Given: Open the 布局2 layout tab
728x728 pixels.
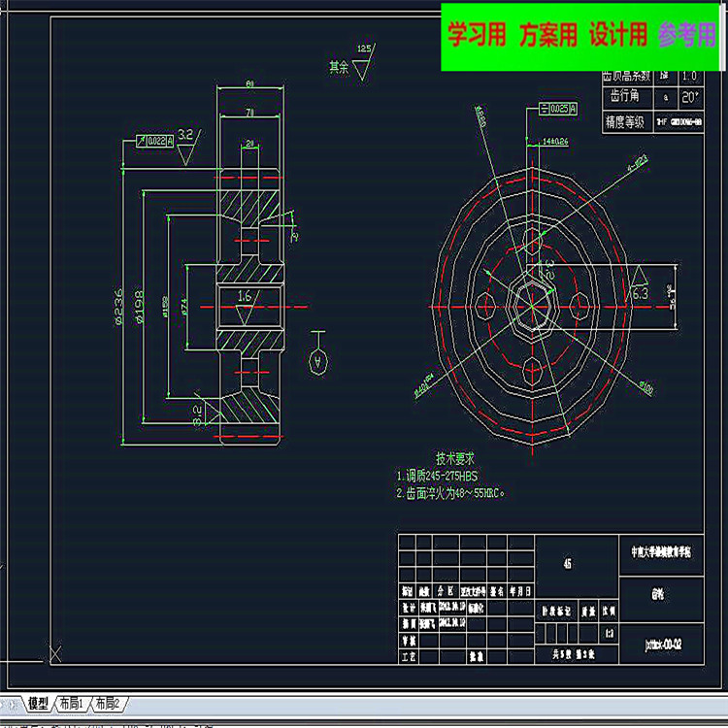Looking at the screenshot, I should tap(107, 704).
